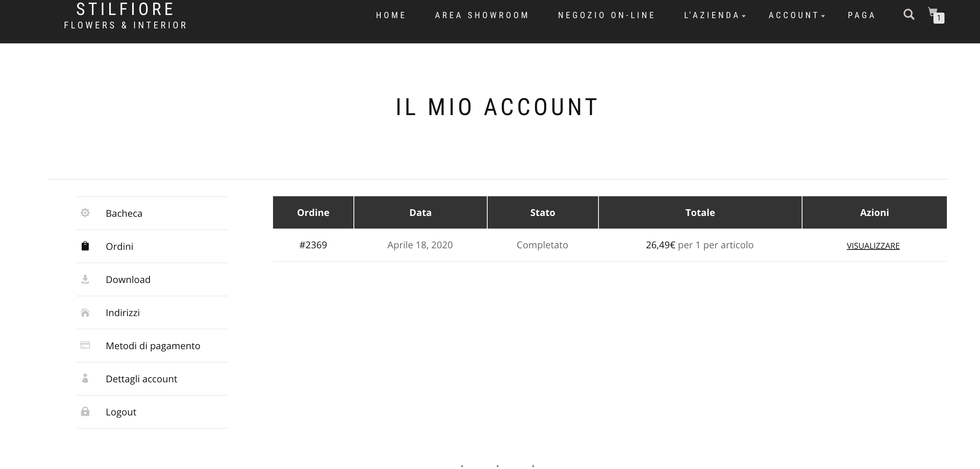Click the Logout lock icon
Screen dimensions: 980x469
point(85,411)
